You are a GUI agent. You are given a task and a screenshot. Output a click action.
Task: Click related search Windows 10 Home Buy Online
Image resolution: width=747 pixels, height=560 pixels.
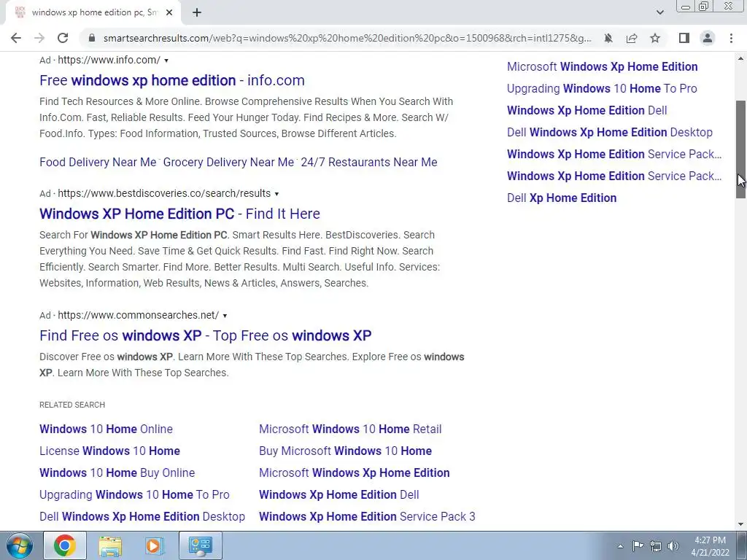click(117, 472)
